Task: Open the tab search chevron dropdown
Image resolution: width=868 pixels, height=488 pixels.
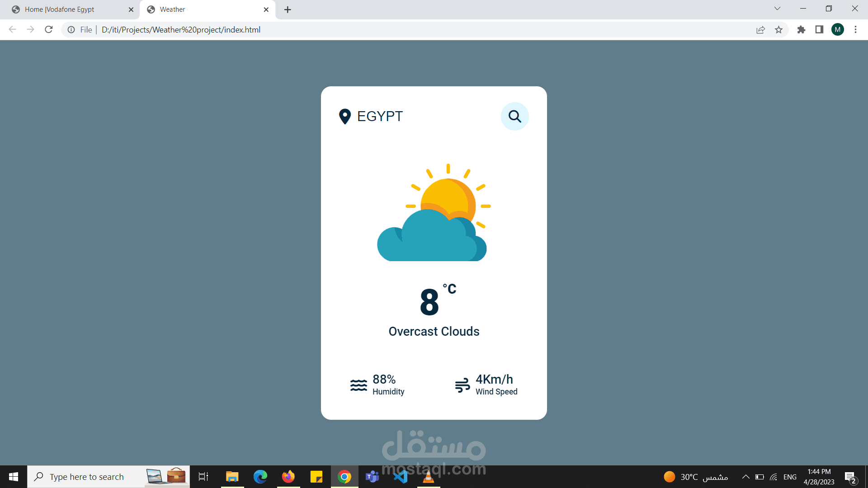Action: (x=777, y=9)
